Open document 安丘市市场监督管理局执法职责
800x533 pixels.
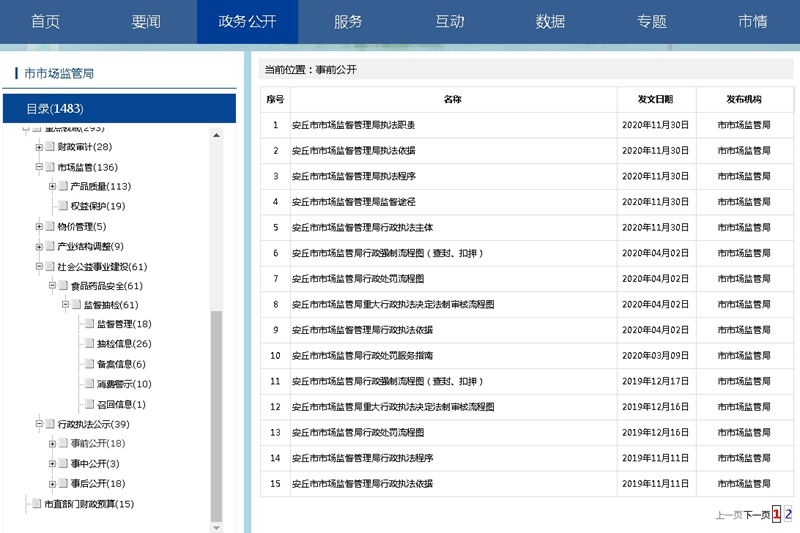click(353, 125)
